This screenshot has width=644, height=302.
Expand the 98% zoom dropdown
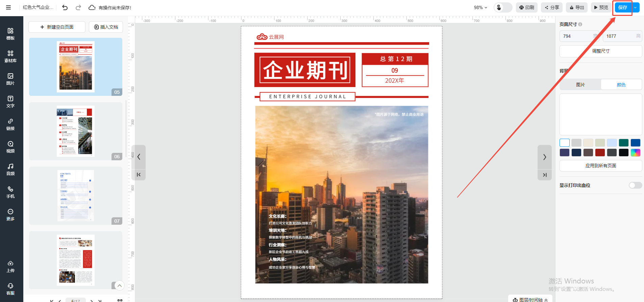click(480, 7)
